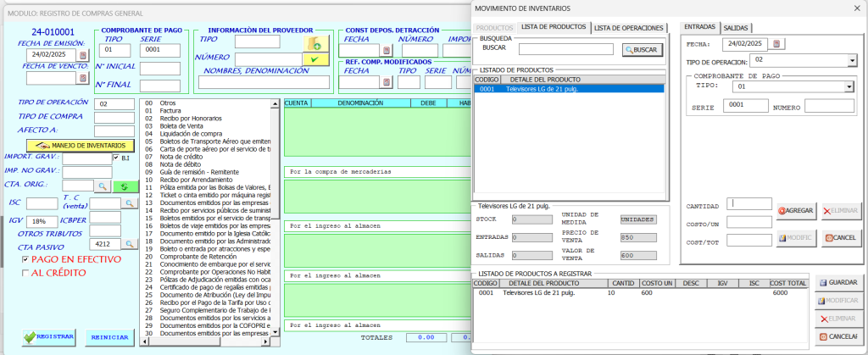This screenshot has width=868, height=355.
Task: Uncheck Pago en Efectivo checkbox
Action: 25,259
